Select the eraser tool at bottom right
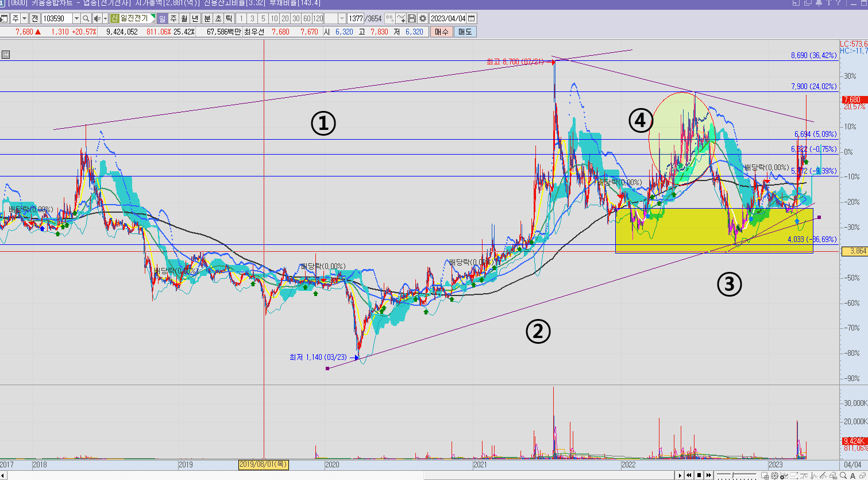868x480 pixels. pyautogui.click(x=862, y=475)
